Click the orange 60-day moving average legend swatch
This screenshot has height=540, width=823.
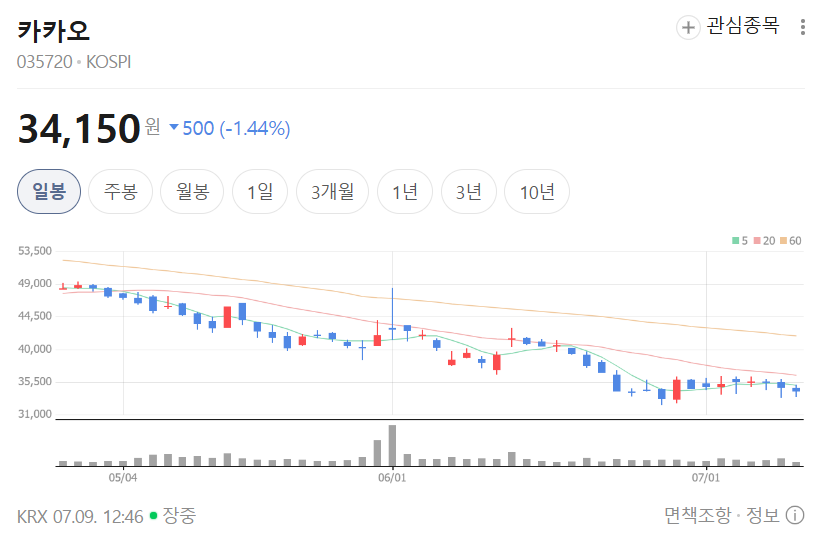(783, 241)
